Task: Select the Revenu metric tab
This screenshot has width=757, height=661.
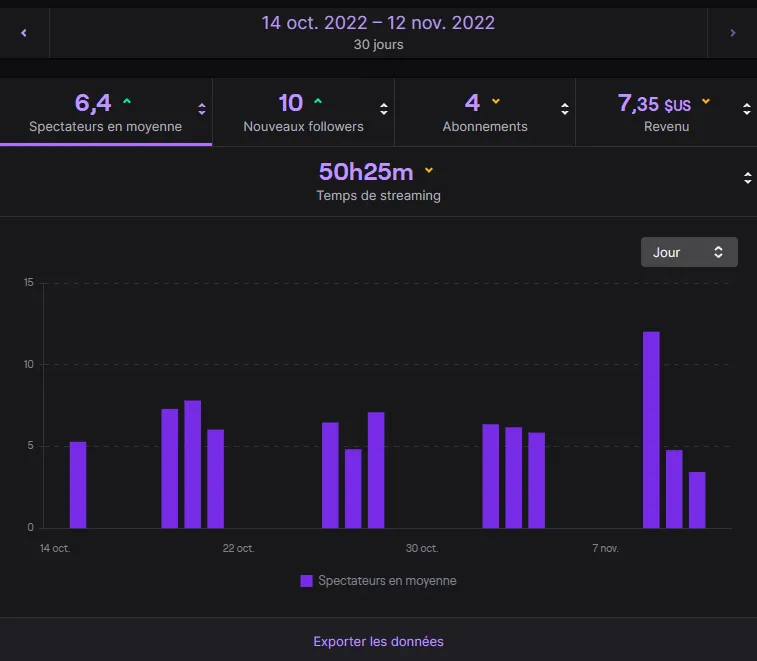Action: tap(666, 112)
